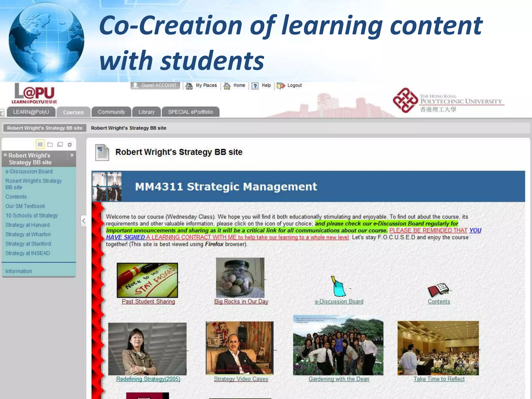Click the MM4311 Strategic Management banner image
Screen dimensions: 532x399
point(308,186)
